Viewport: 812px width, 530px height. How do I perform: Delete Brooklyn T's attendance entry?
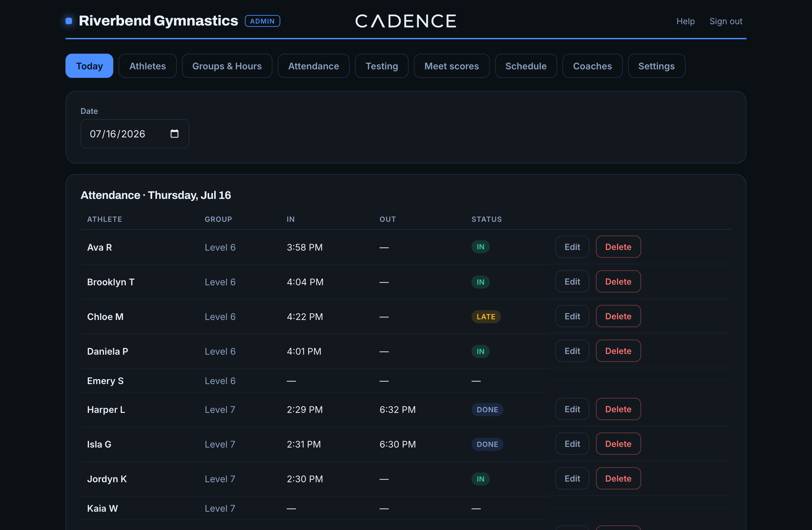tap(618, 282)
